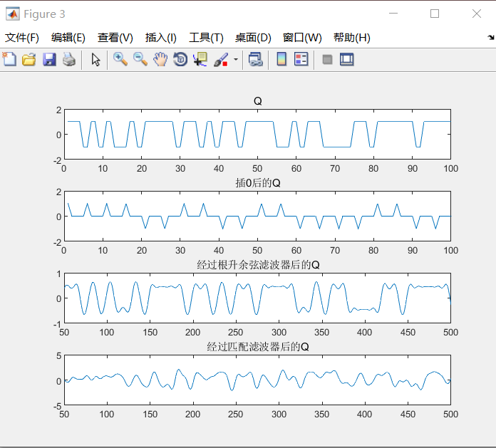Screen dimensions: 496x448
Task: Select the Pan hand tool
Action: pos(160,59)
